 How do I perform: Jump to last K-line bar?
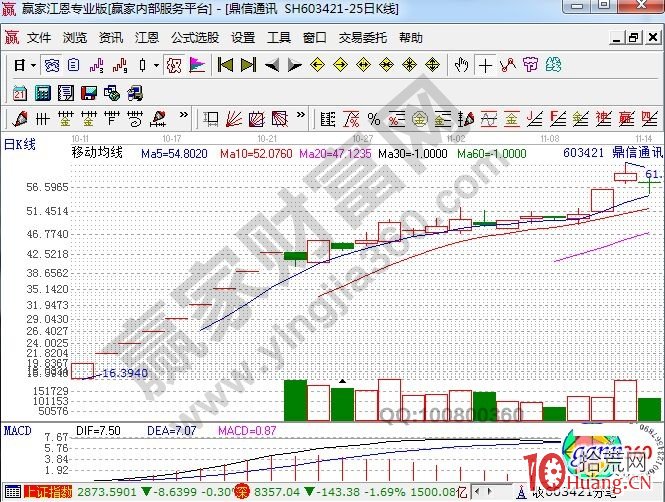(x=249, y=65)
